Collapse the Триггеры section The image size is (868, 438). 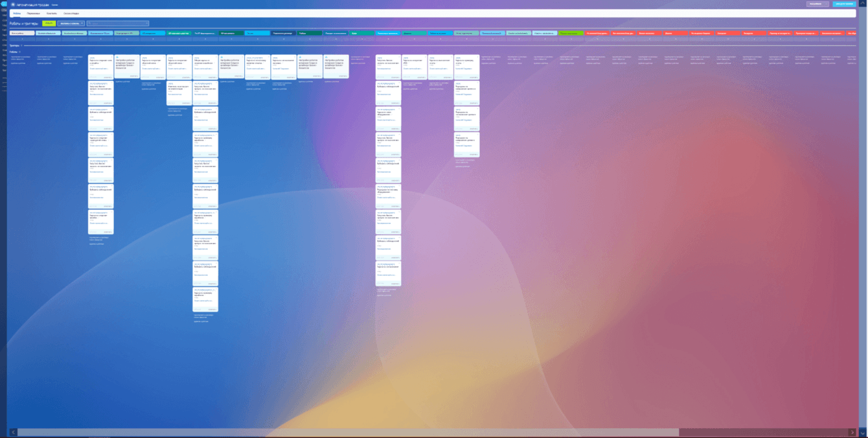tap(21, 45)
